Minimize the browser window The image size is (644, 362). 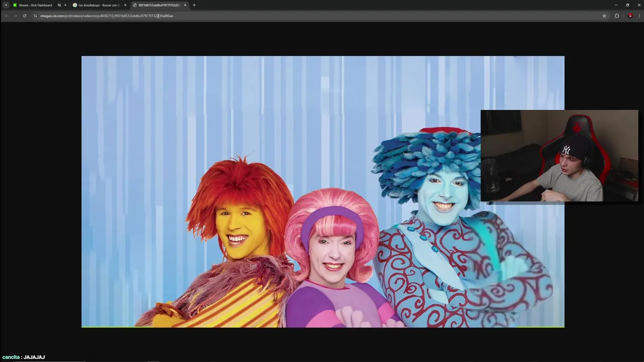tap(616, 5)
